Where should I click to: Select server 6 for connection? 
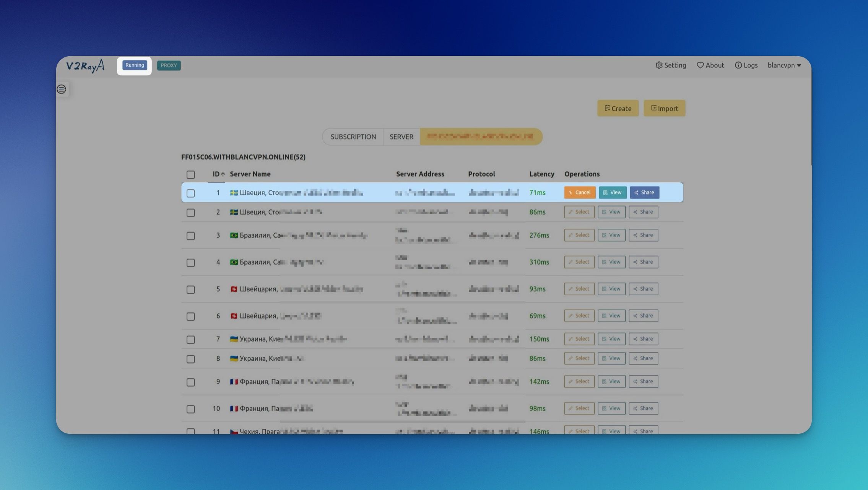point(579,316)
